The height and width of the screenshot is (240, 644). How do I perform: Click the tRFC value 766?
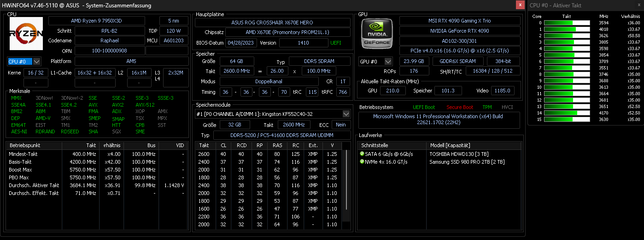[x=343, y=91]
